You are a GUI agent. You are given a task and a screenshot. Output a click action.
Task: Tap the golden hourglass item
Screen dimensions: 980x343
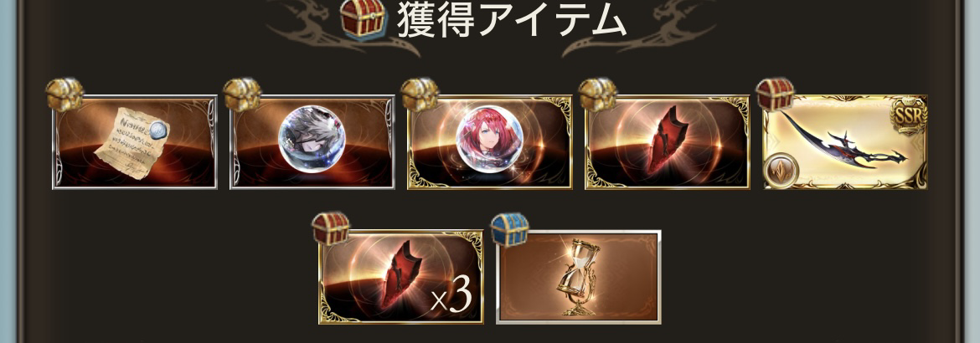click(x=578, y=277)
